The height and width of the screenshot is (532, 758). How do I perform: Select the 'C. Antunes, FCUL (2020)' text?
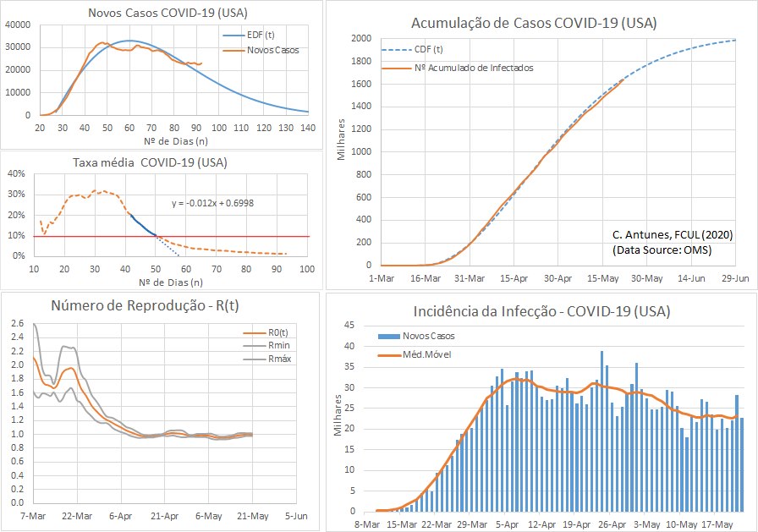point(671,234)
